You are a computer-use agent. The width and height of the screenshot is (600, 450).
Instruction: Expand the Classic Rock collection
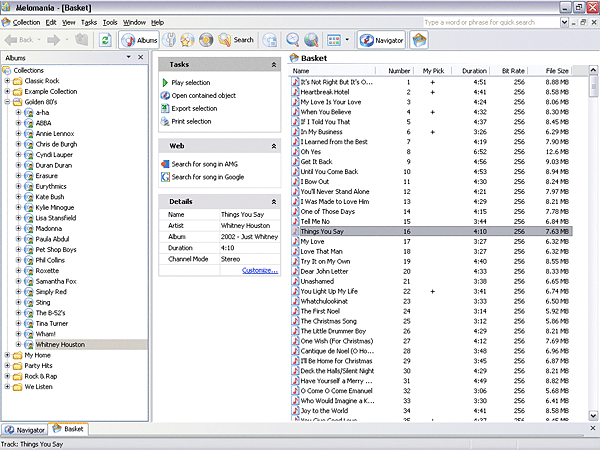click(7, 80)
